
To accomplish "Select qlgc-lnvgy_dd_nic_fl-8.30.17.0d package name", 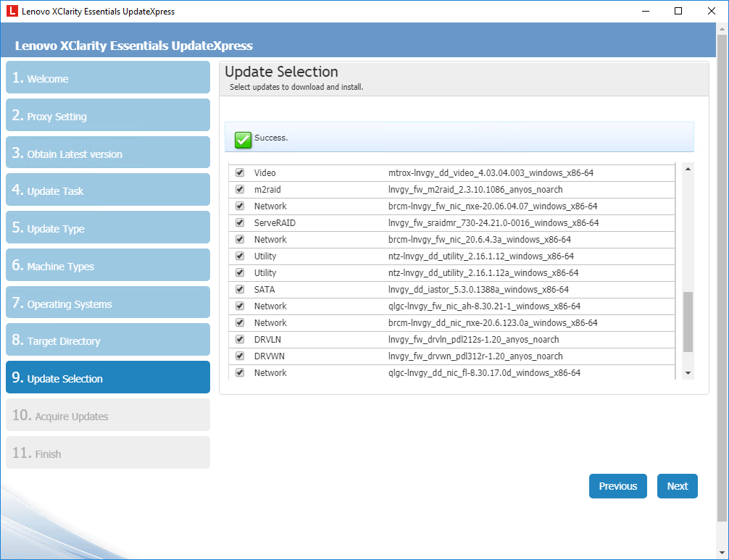I will pos(485,373).
